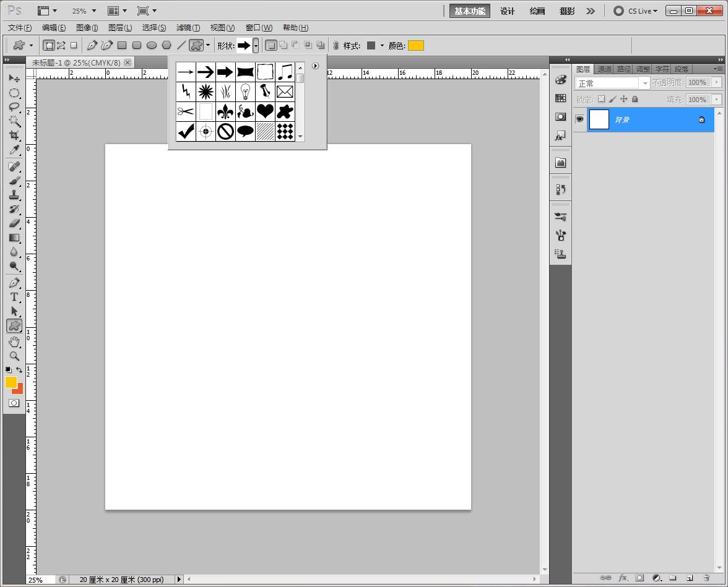Screen dimensions: 728x587
Task: Choose the Ellipse tool in the options bar
Action: (x=152, y=45)
